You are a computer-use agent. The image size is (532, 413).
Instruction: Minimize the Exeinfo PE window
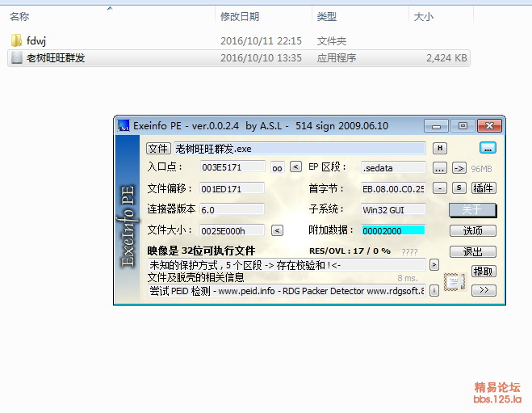[436, 126]
